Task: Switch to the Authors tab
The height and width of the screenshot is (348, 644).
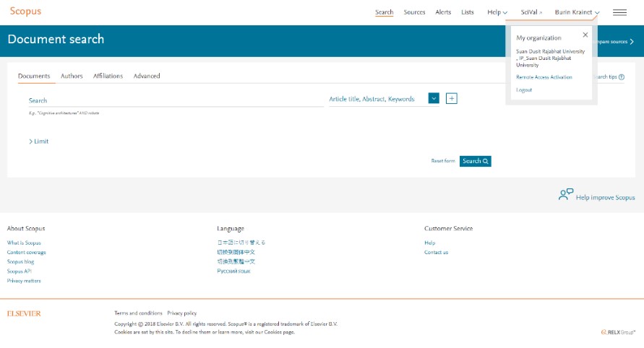Action: (72, 76)
